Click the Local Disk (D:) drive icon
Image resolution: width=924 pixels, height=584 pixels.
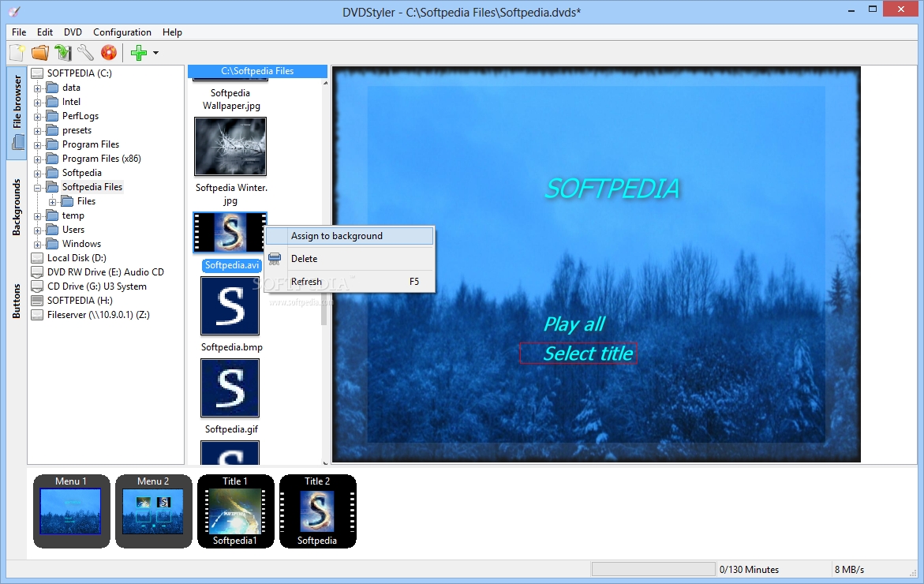37,258
